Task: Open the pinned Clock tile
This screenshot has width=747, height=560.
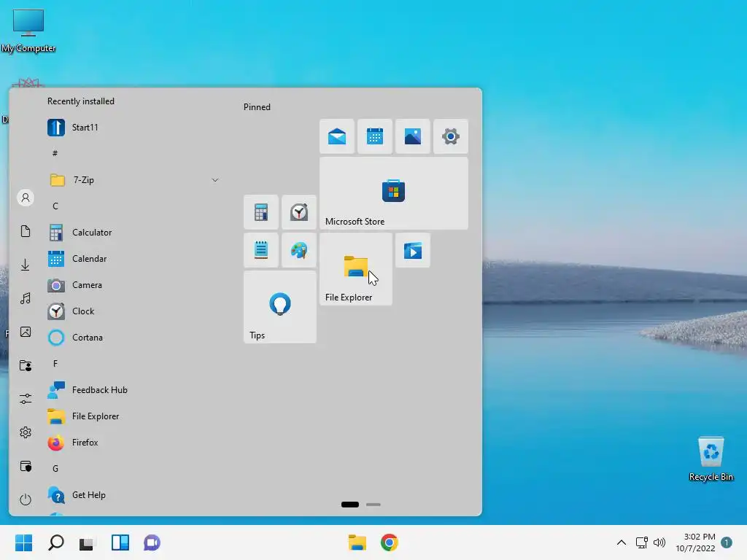Action: point(298,212)
